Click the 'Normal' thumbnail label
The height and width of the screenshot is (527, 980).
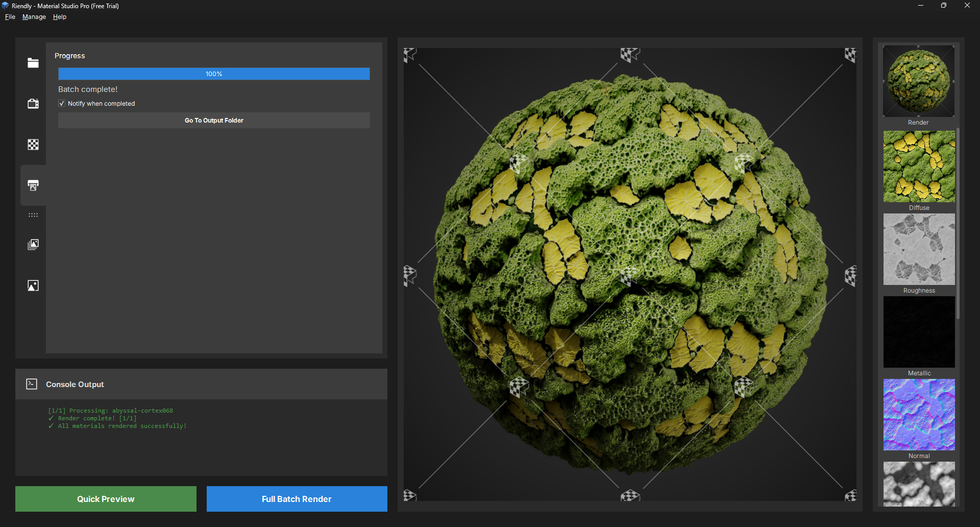pos(919,456)
